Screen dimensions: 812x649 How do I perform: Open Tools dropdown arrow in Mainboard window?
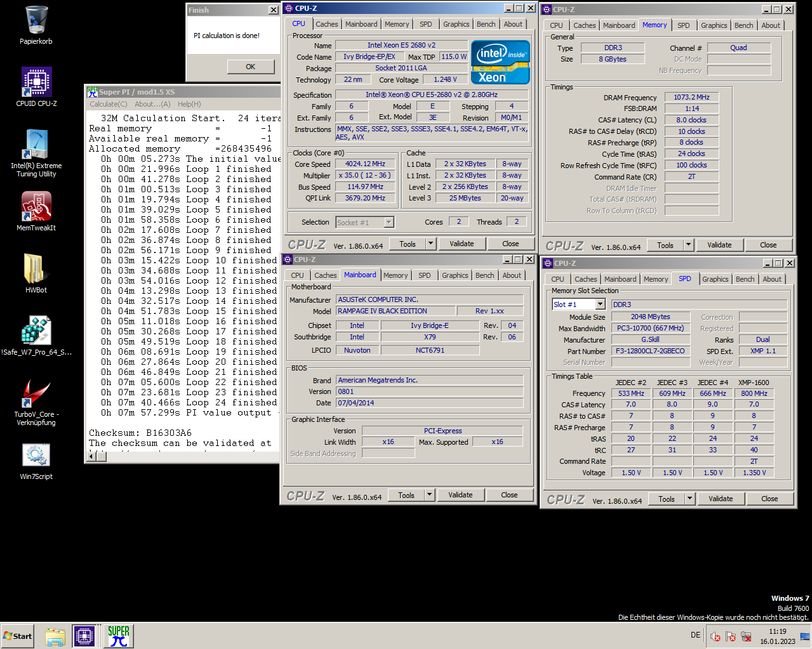[429, 495]
